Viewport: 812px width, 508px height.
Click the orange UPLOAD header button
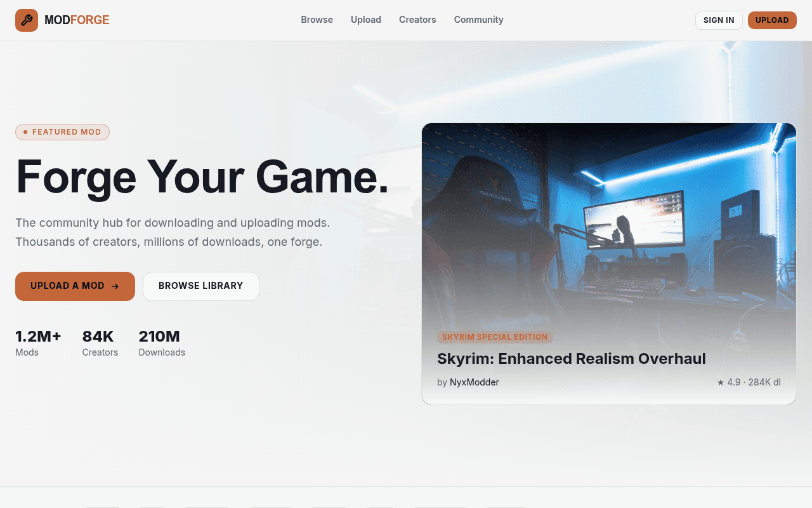tap(772, 20)
